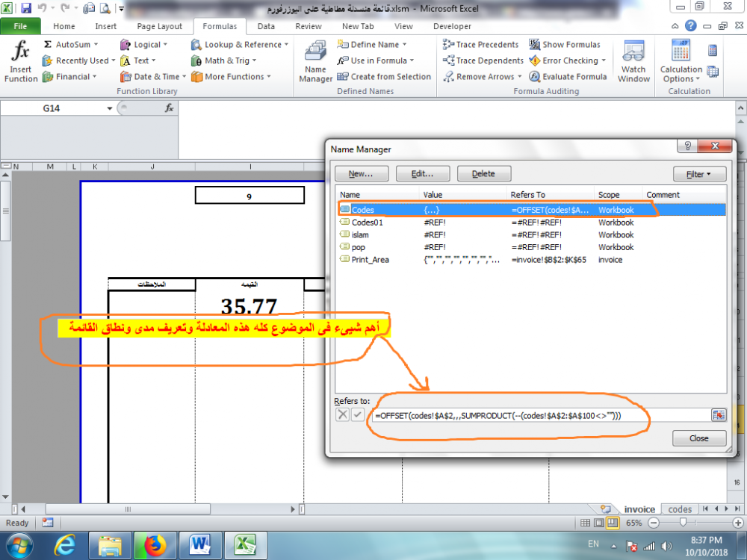
Task: Click Trace Dependents
Action: pyautogui.click(x=483, y=60)
